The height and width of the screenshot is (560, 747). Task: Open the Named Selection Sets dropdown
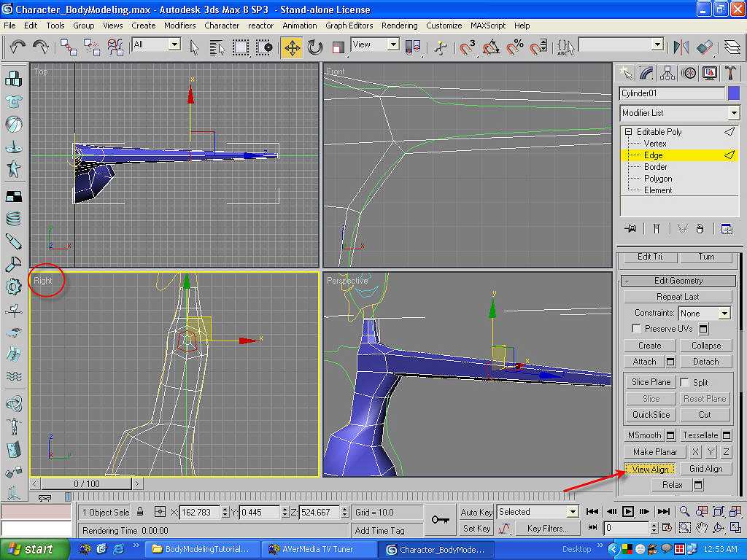click(657, 44)
